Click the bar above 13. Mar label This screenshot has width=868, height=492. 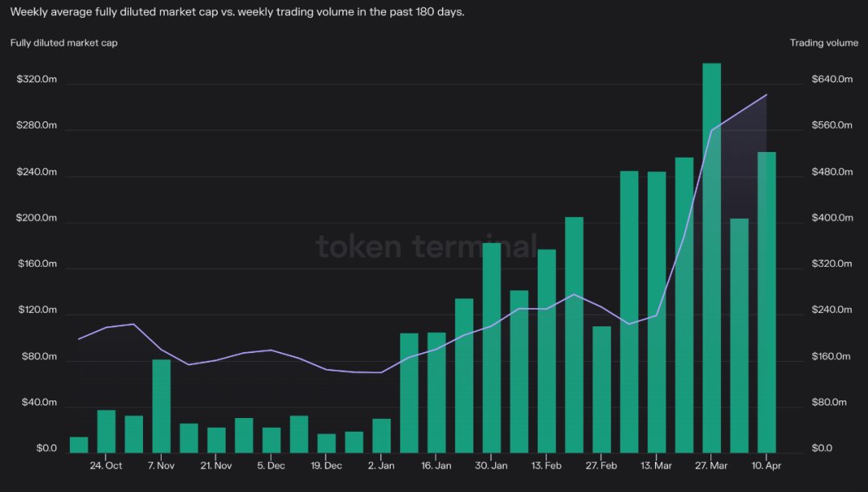(x=657, y=311)
